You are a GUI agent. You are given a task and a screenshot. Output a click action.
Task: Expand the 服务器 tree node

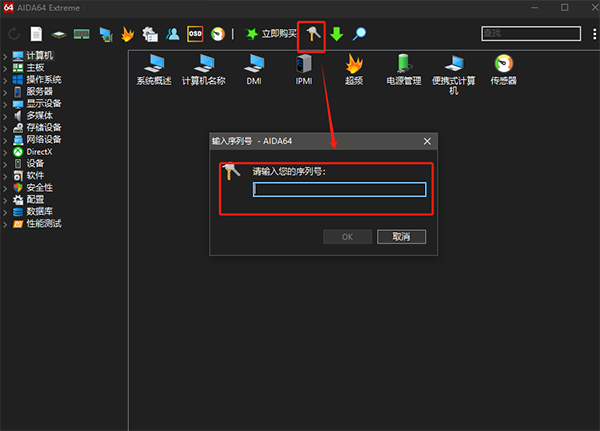point(5,93)
